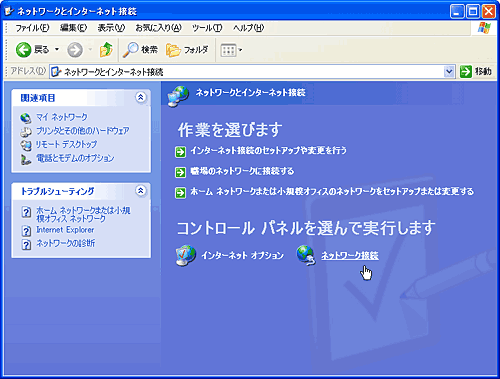
Task: Open the インターネット オプション link
Action: (242, 255)
